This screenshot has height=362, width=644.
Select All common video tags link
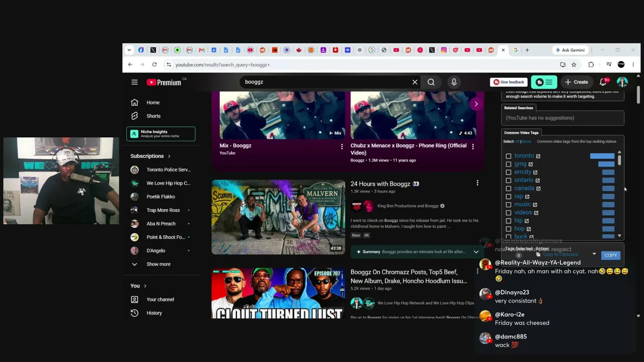[x=517, y=141]
